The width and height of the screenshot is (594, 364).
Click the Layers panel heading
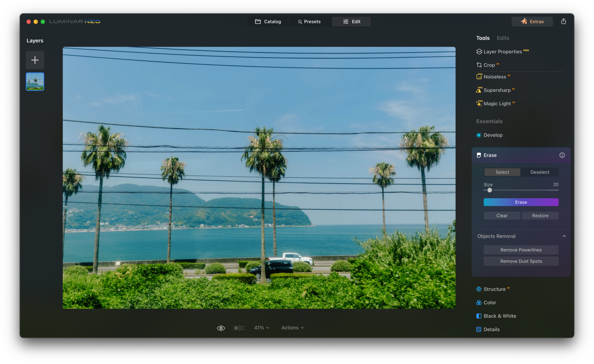(x=35, y=41)
